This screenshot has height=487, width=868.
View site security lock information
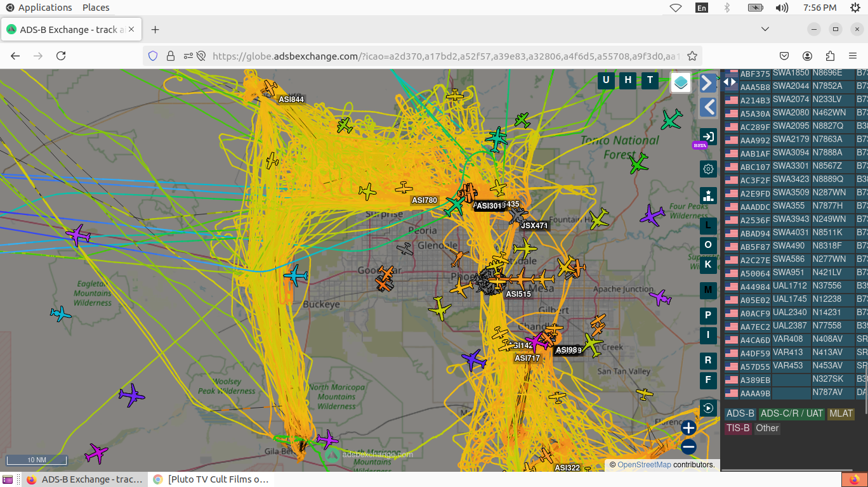(x=170, y=56)
